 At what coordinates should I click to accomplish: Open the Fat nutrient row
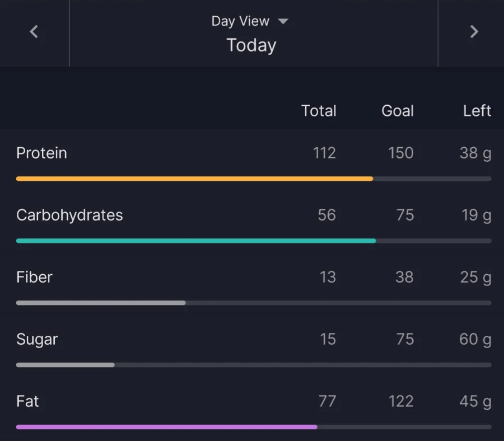[x=254, y=409]
